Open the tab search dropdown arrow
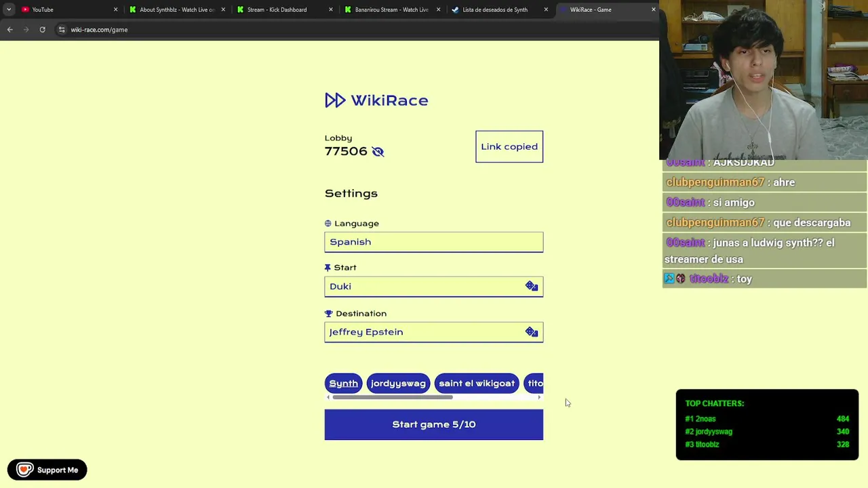Image resolution: width=868 pixels, height=488 pixels. pyautogui.click(x=9, y=9)
